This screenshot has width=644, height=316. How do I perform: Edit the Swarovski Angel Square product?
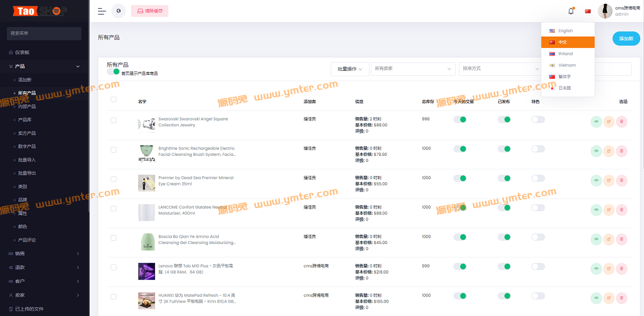click(x=609, y=122)
